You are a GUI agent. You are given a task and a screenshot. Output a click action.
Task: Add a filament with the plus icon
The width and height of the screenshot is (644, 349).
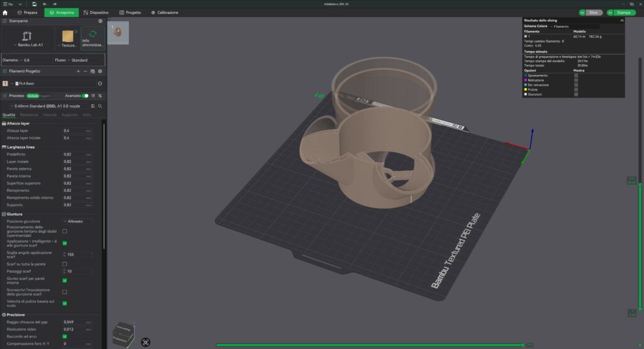coord(78,72)
